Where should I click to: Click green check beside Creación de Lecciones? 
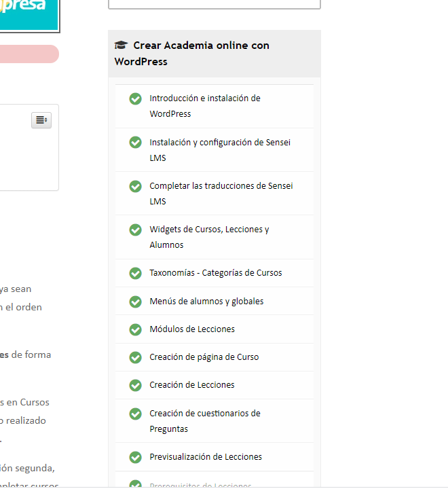135,386
